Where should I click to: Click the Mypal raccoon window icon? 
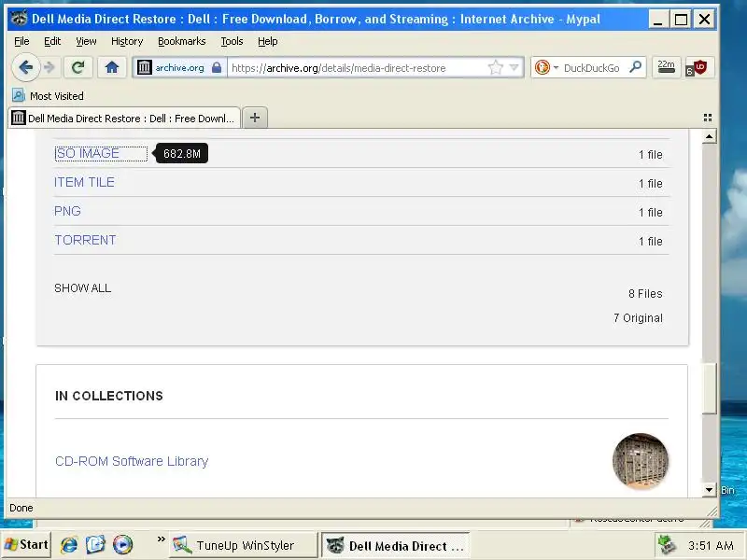(19, 18)
